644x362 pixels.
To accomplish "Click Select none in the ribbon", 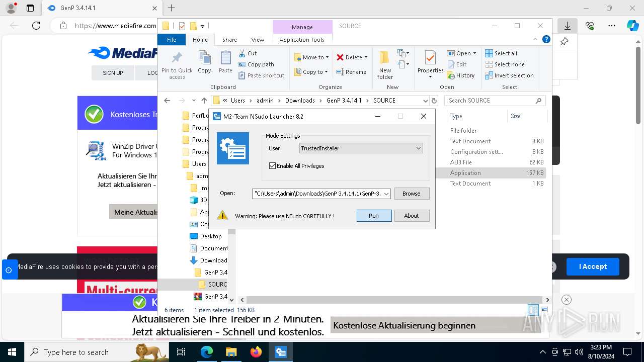I will [505, 64].
